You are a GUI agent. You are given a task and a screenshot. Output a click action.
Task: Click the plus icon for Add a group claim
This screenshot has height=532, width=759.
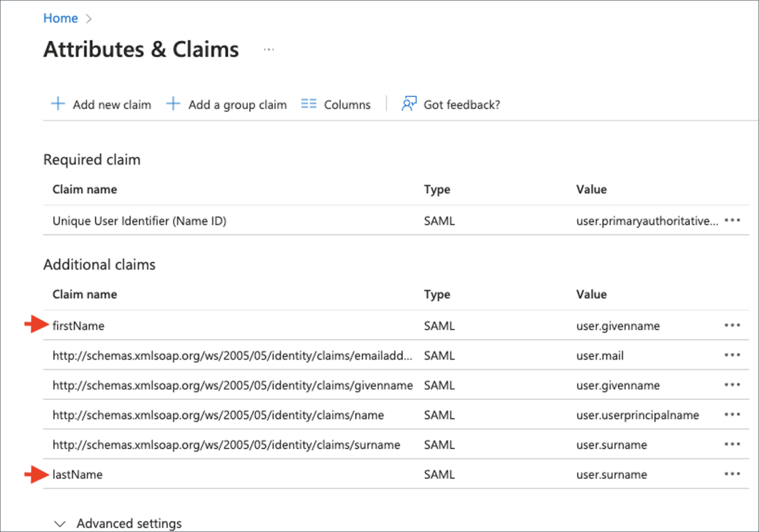click(173, 104)
